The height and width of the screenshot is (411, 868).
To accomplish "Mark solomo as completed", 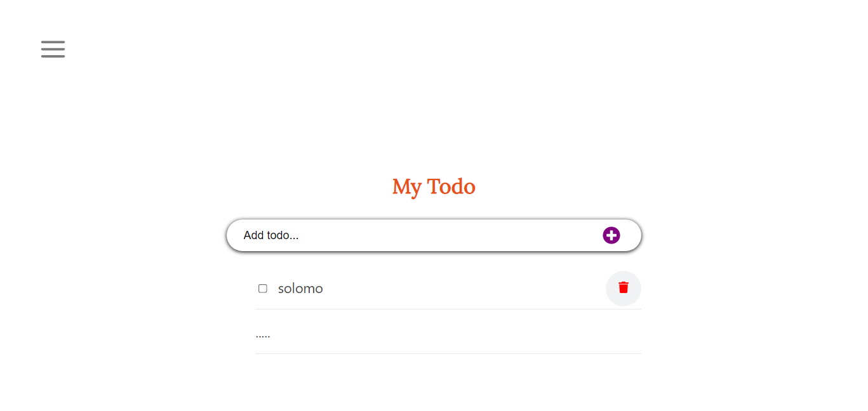I will pyautogui.click(x=263, y=289).
